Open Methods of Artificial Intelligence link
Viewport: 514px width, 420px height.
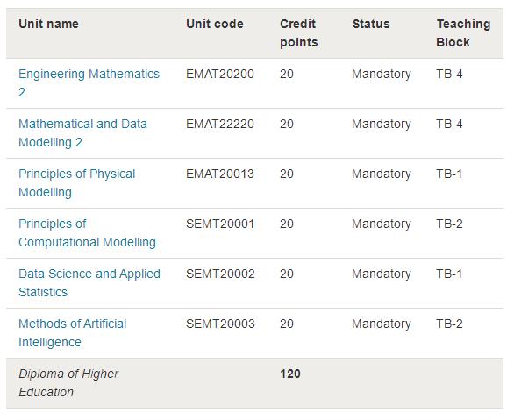coord(73,333)
